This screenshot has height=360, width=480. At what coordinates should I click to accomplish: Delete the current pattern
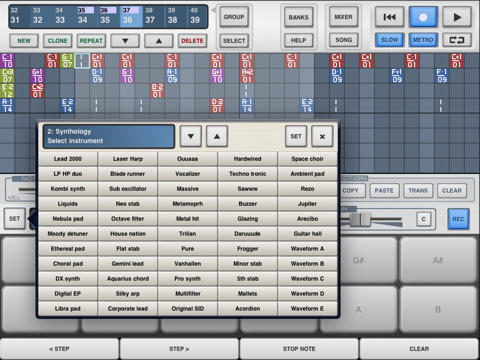pyautogui.click(x=192, y=41)
